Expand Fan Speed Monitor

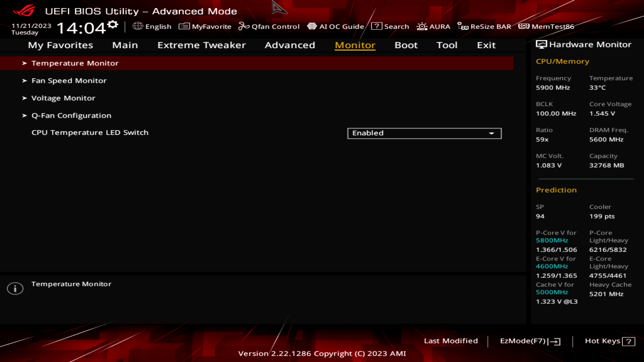pyautogui.click(x=69, y=80)
